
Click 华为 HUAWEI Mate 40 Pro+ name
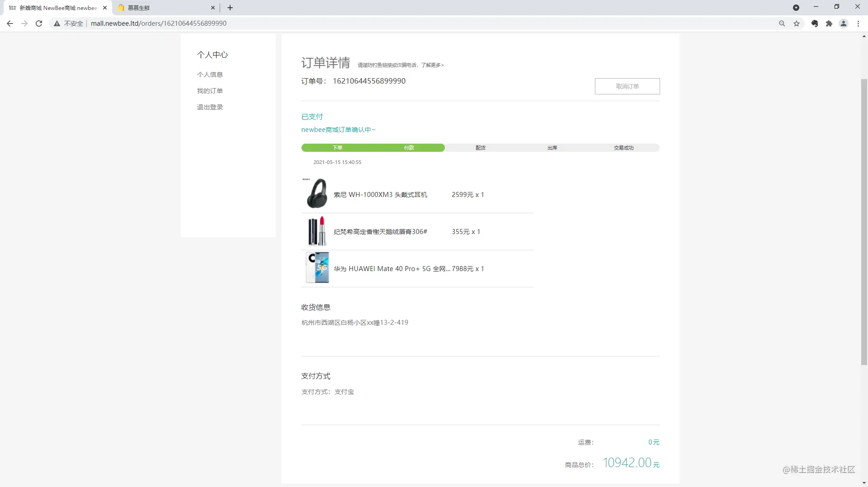tap(392, 269)
